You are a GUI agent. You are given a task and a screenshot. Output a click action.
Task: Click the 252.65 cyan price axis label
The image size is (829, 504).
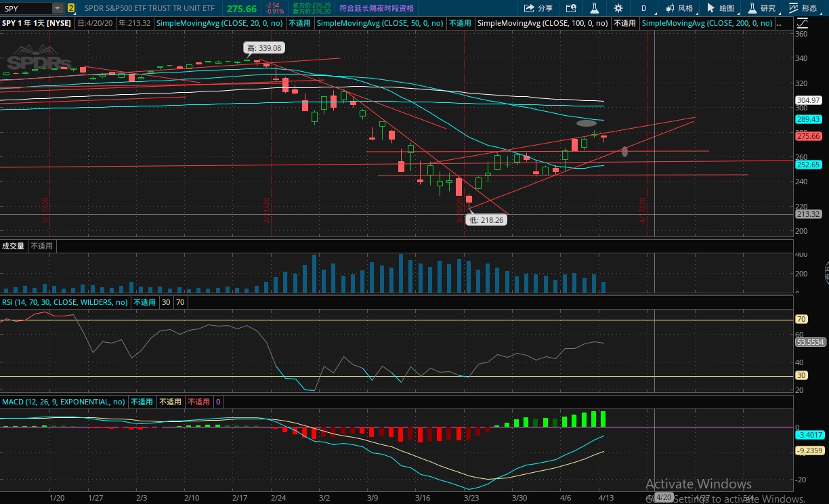click(x=809, y=164)
